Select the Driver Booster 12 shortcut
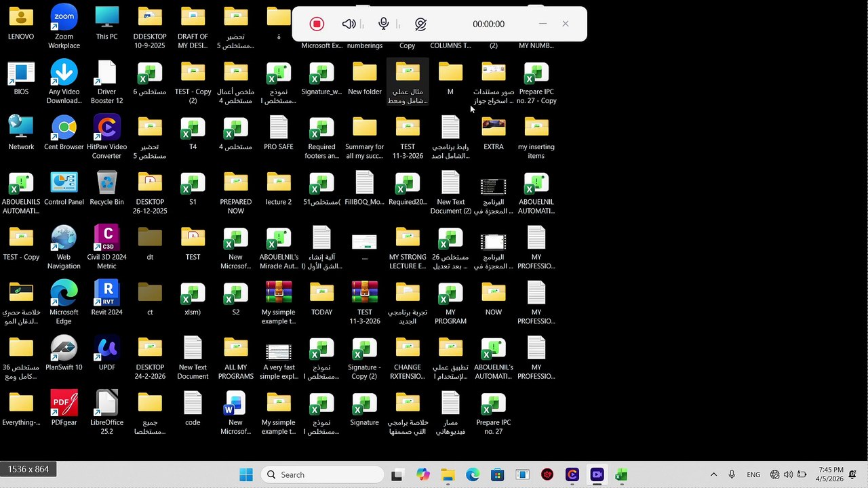 pyautogui.click(x=106, y=82)
